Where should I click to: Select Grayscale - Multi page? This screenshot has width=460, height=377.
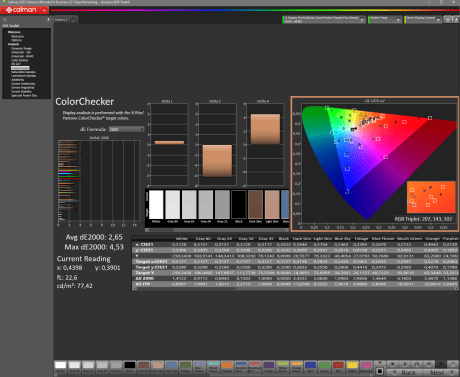tap(22, 56)
